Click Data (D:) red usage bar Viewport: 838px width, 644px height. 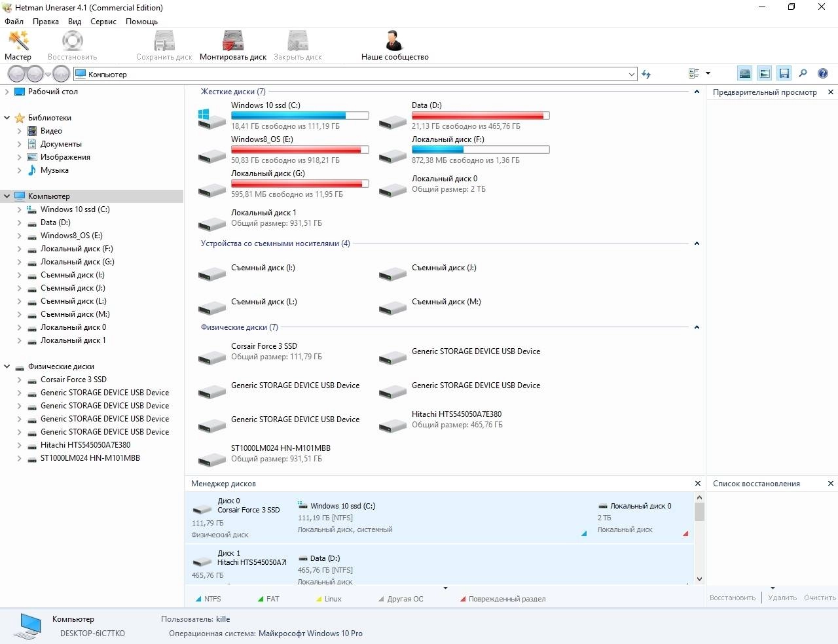(x=481, y=116)
